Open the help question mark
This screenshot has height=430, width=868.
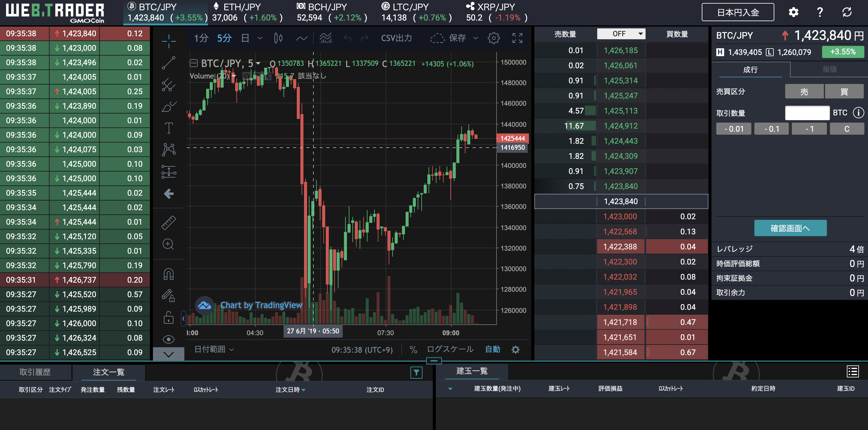click(x=820, y=12)
